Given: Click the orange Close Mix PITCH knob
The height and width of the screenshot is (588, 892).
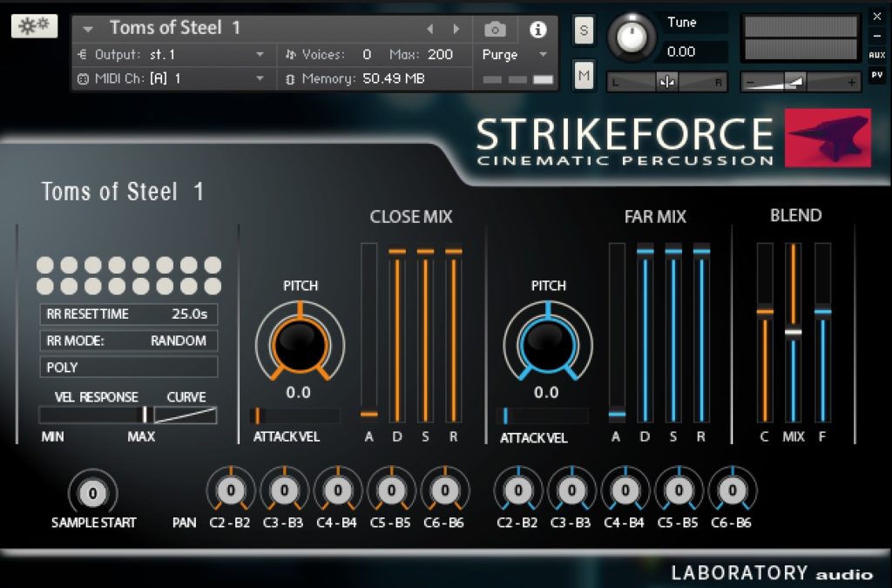Looking at the screenshot, I should tap(300, 344).
